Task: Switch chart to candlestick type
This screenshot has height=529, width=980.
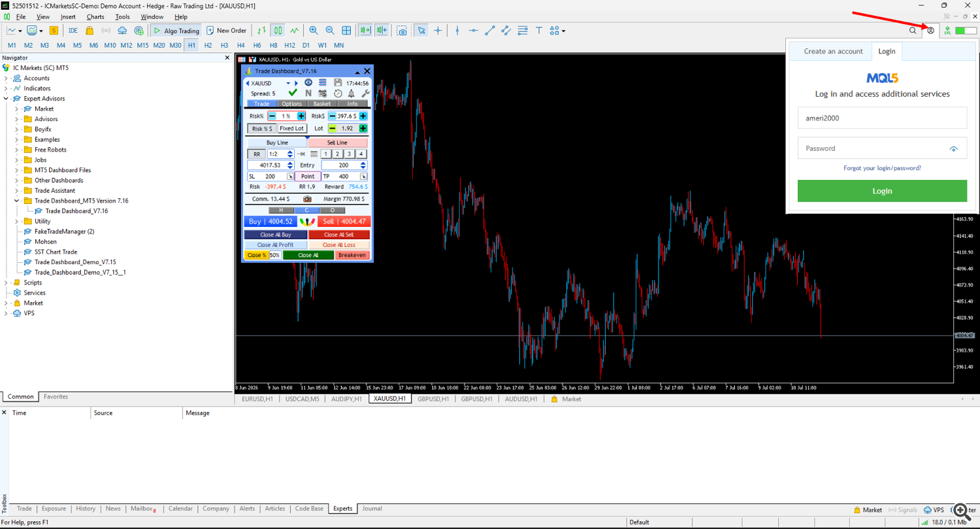Action: pyautogui.click(x=278, y=30)
